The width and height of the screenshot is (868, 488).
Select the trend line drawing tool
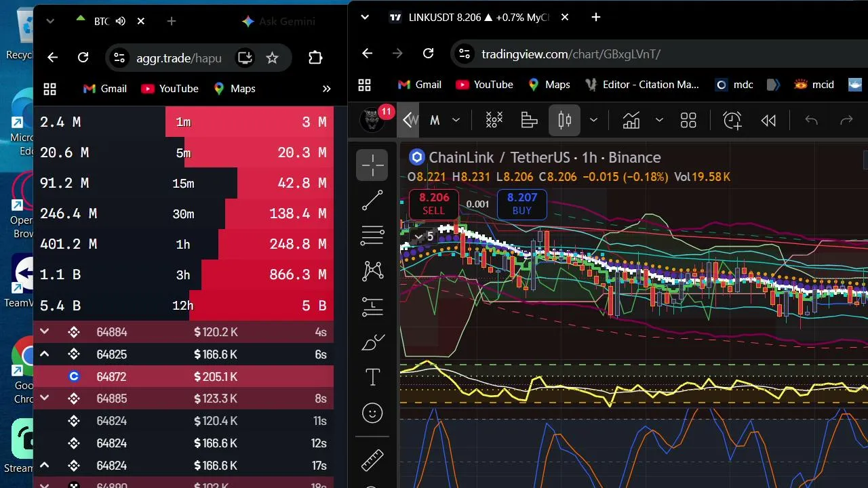(373, 200)
